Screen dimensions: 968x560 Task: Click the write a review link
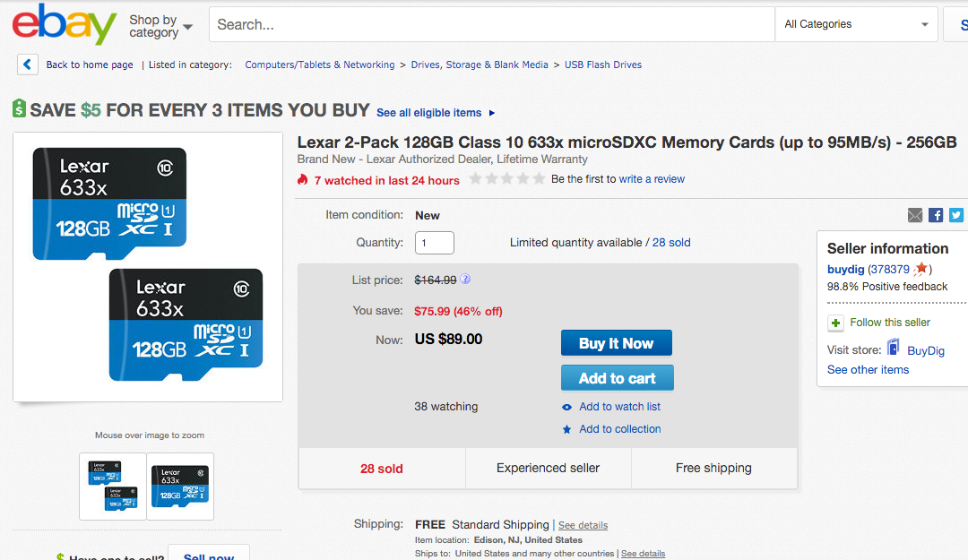tap(652, 178)
